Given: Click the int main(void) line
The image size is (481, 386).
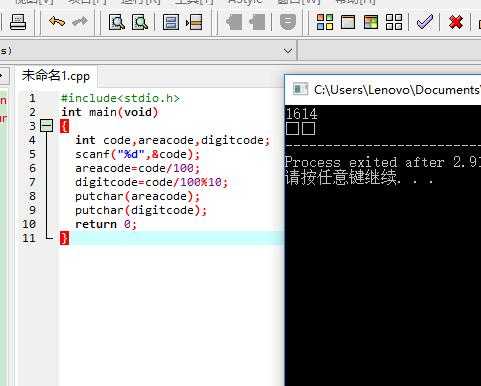Looking at the screenshot, I should tap(110, 112).
